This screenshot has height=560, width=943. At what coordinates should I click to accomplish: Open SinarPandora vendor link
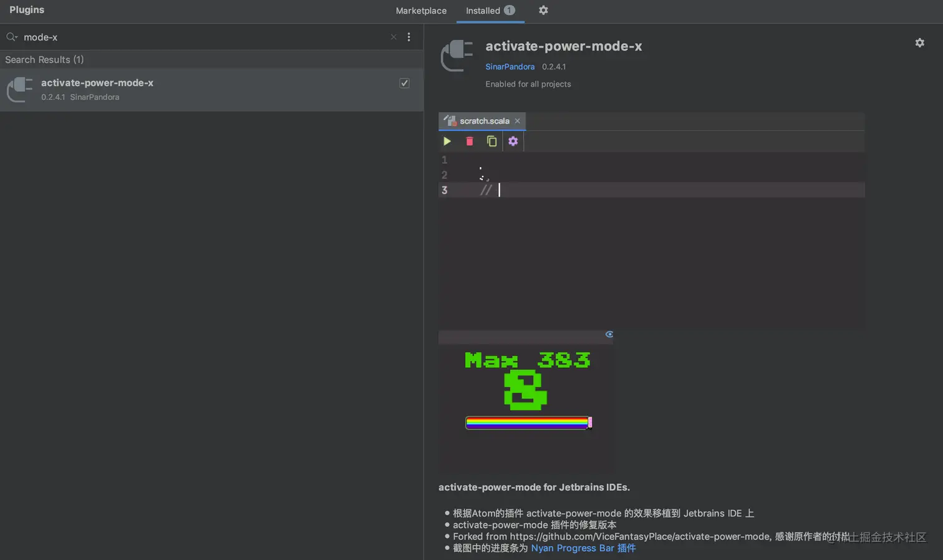[x=510, y=66]
